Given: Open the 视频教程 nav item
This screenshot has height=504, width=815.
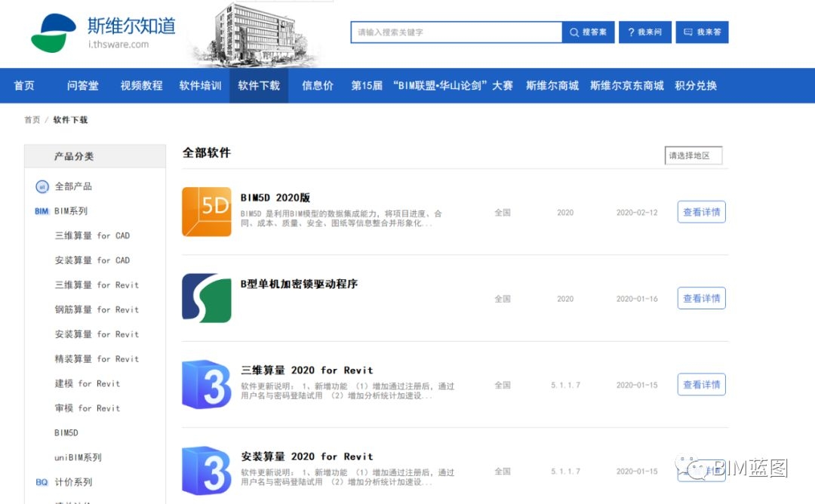Looking at the screenshot, I should [141, 86].
